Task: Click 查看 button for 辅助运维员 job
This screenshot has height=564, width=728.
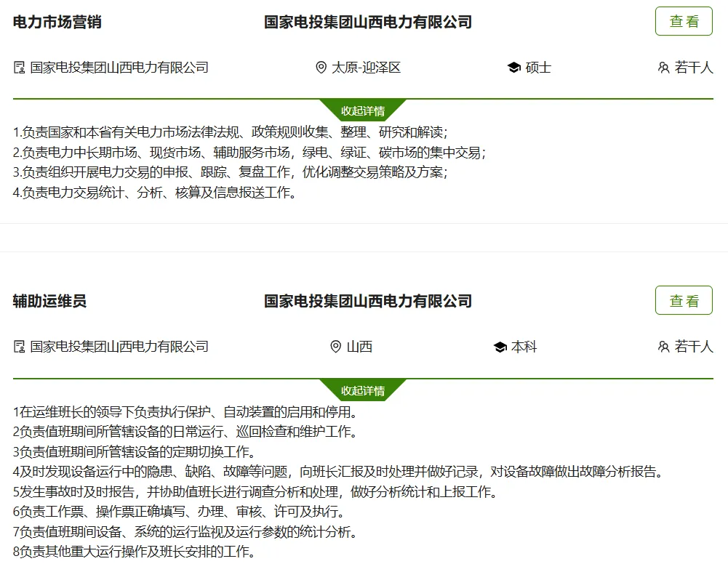Action: coord(684,301)
